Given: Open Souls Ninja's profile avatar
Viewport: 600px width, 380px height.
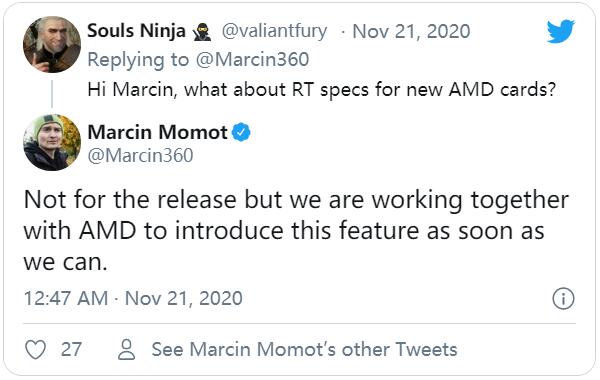Looking at the screenshot, I should tap(52, 44).
